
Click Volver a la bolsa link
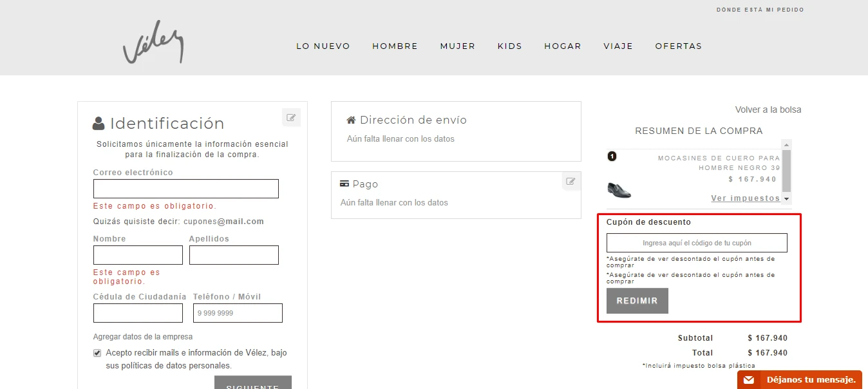pyautogui.click(x=768, y=109)
